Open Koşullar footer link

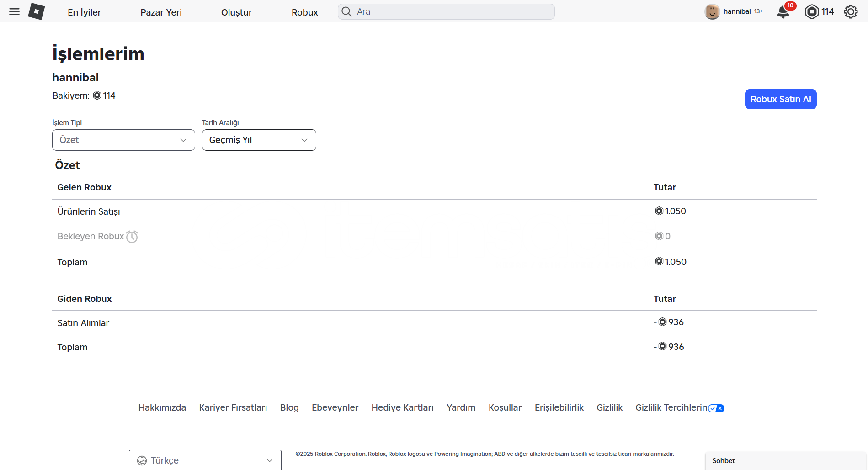(505, 407)
